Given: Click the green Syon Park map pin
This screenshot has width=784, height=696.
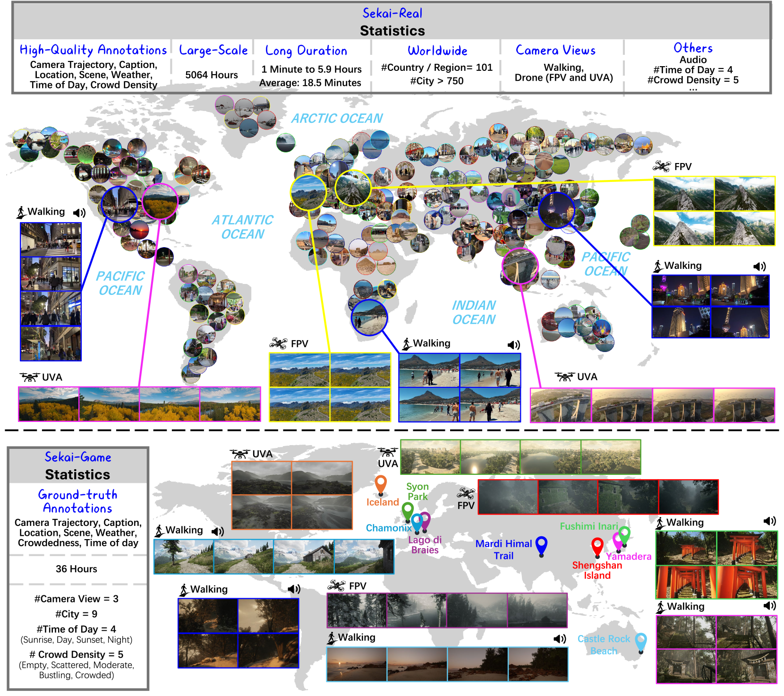Looking at the screenshot, I should (x=408, y=512).
